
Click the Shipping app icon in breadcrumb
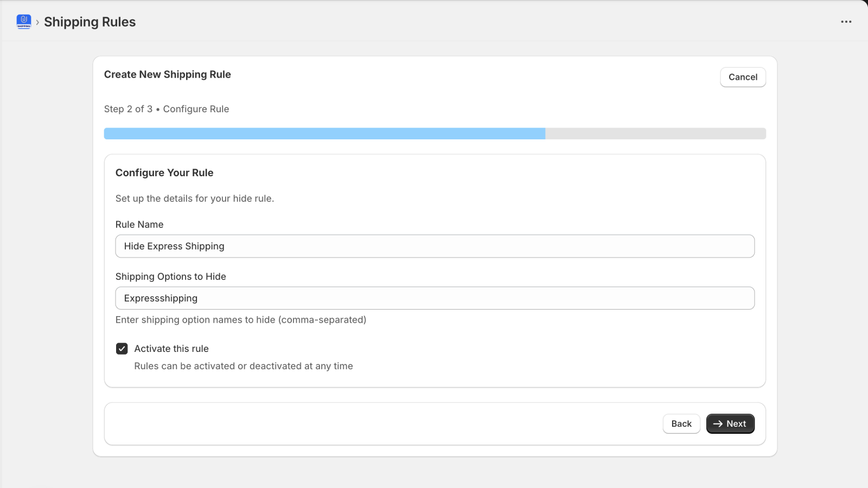pos(23,22)
